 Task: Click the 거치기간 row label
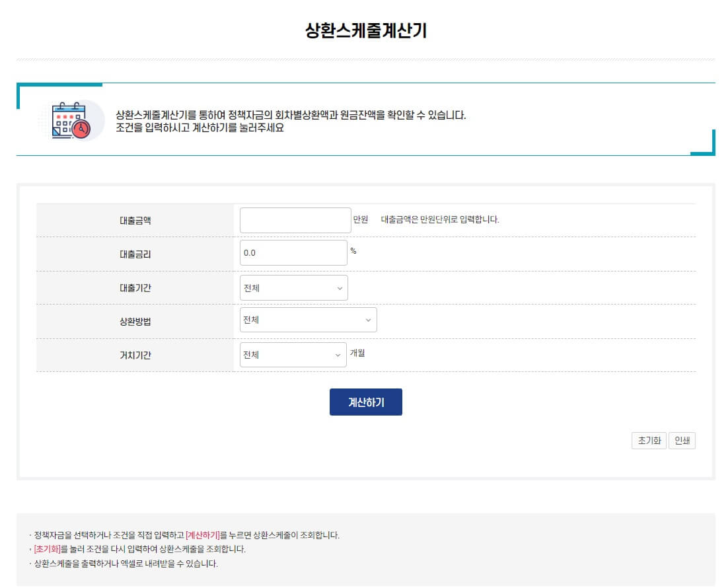(x=135, y=355)
